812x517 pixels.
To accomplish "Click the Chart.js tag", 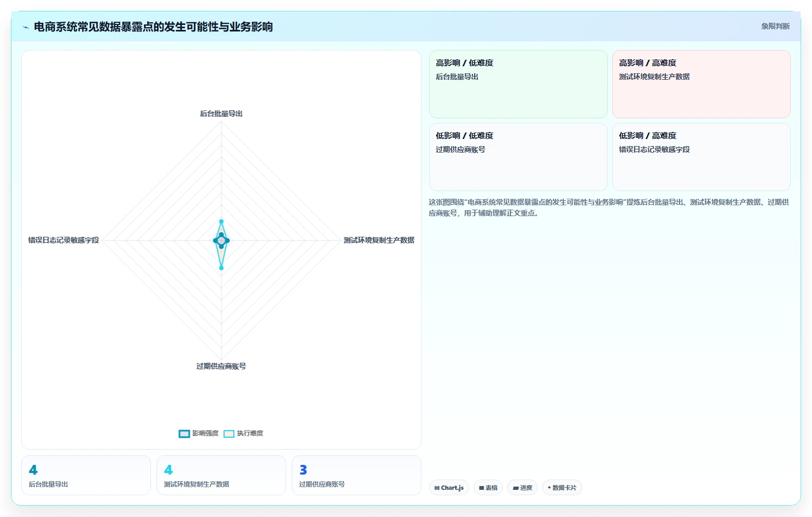I will [449, 488].
